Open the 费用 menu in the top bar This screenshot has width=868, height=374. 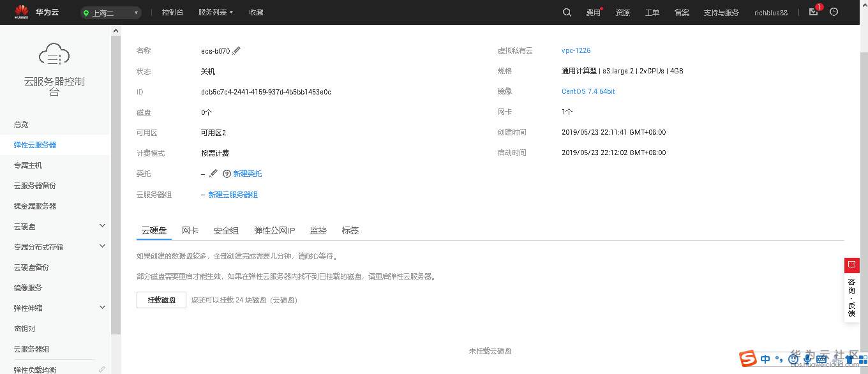coord(594,13)
